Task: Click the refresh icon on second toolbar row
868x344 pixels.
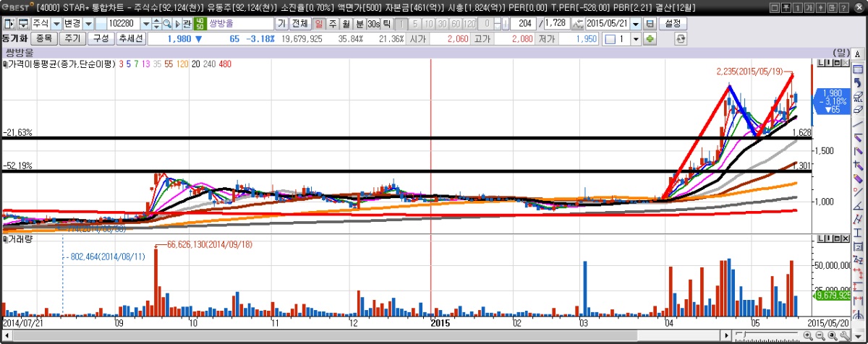Action: [x=680, y=38]
